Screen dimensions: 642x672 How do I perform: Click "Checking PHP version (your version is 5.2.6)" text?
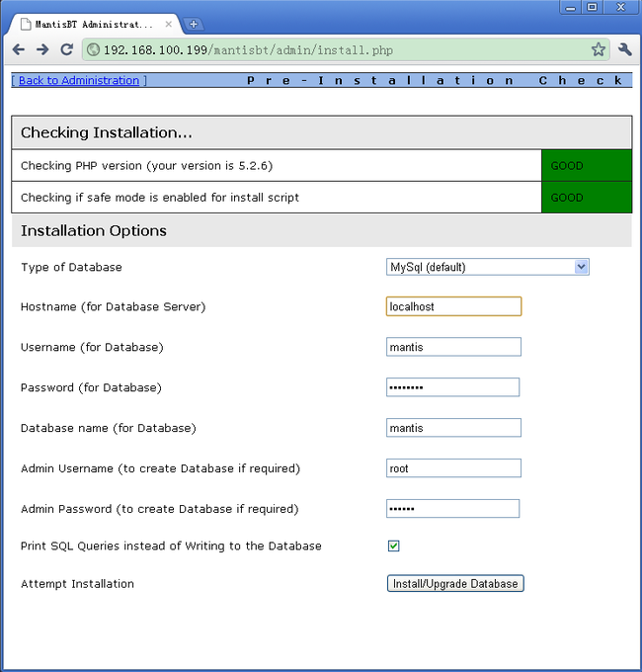[x=146, y=165]
